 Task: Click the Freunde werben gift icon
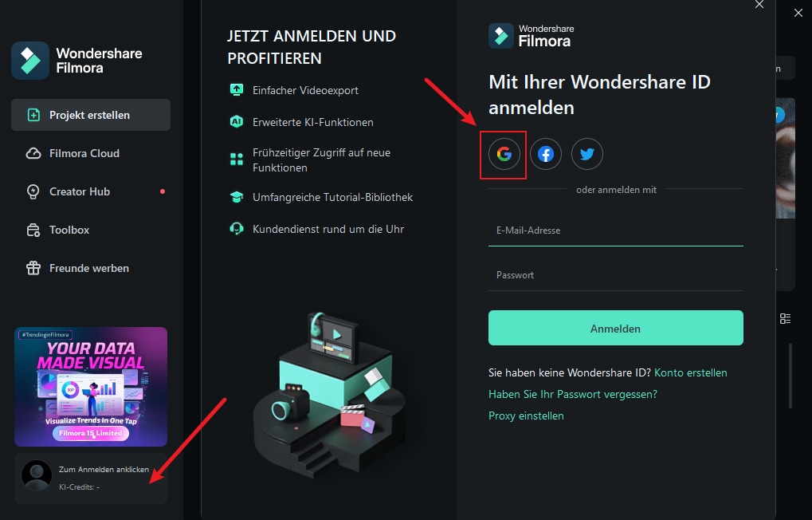pyautogui.click(x=33, y=268)
